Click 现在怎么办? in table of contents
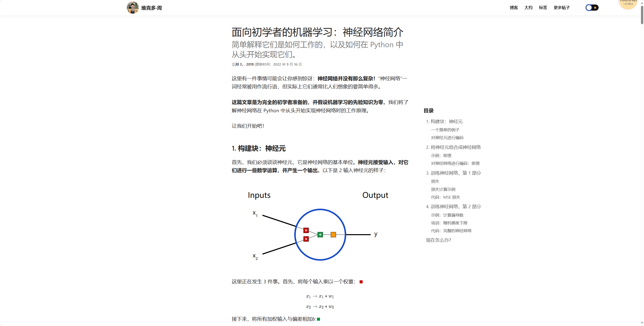Viewport: 644px width, 326px height. (x=438, y=240)
